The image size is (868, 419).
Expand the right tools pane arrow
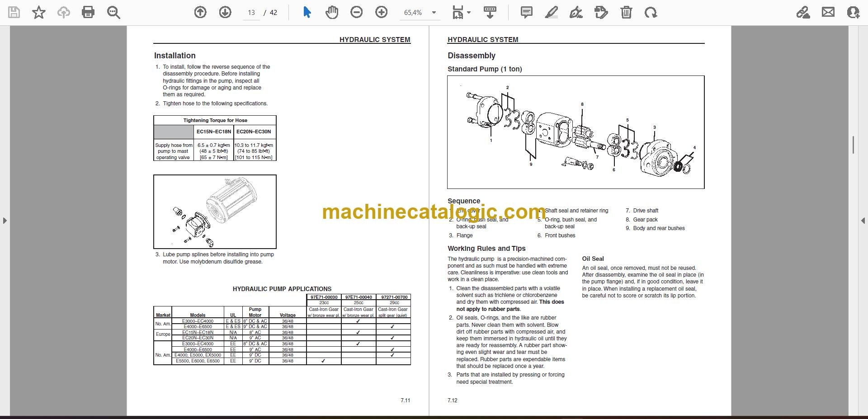click(863, 221)
